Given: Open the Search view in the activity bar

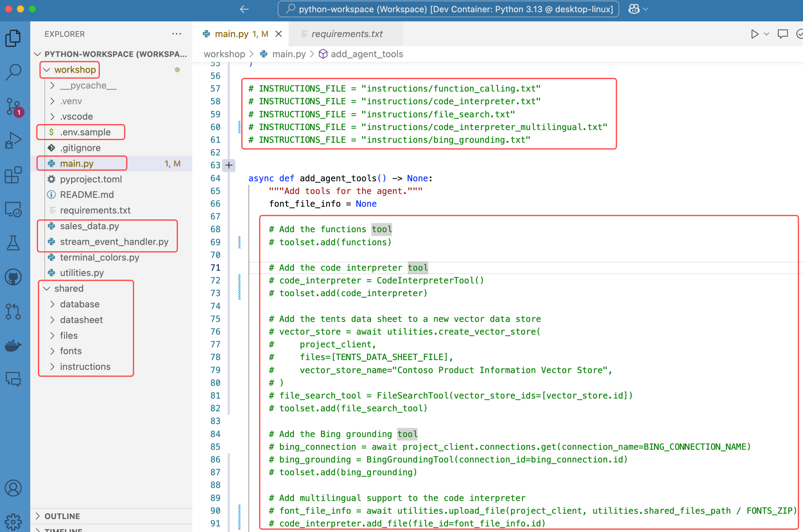Looking at the screenshot, I should click(x=14, y=71).
